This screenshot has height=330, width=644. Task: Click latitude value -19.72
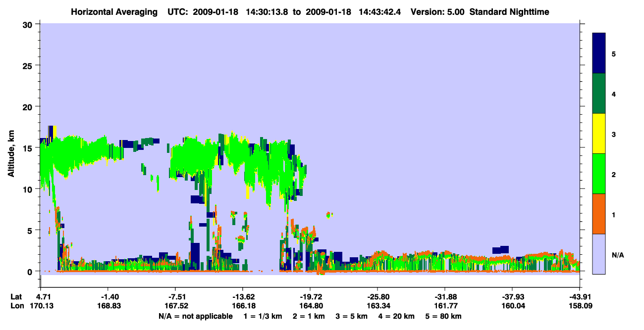pyautogui.click(x=310, y=296)
